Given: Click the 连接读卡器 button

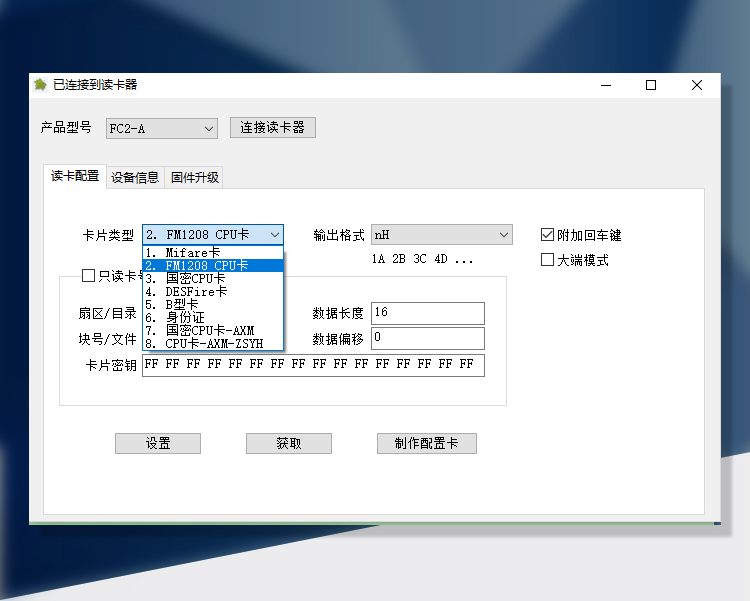Looking at the screenshot, I should pos(273,127).
